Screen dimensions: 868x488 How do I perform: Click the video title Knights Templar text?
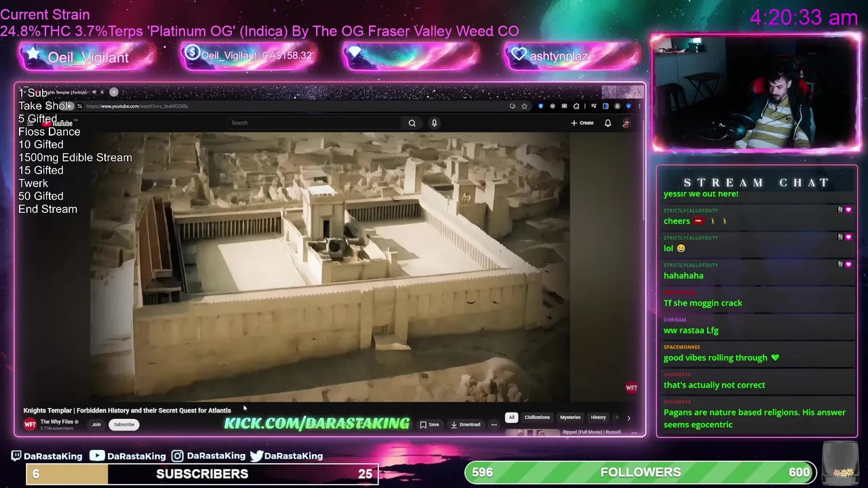pos(127,410)
